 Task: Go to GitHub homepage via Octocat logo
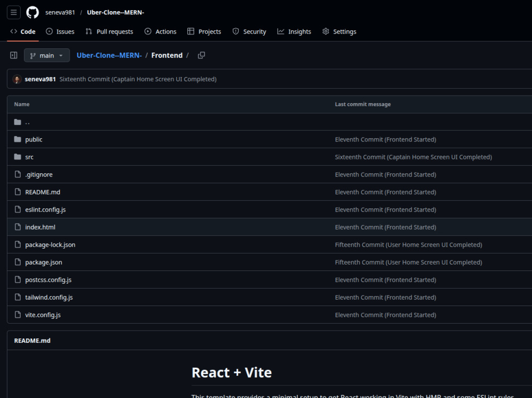coord(32,13)
